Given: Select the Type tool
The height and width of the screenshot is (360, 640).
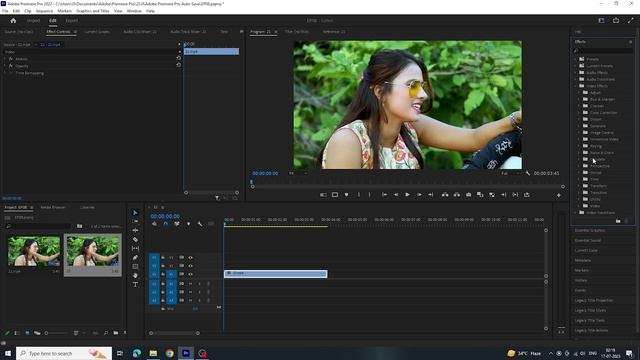Looking at the screenshot, I should pyautogui.click(x=135, y=284).
